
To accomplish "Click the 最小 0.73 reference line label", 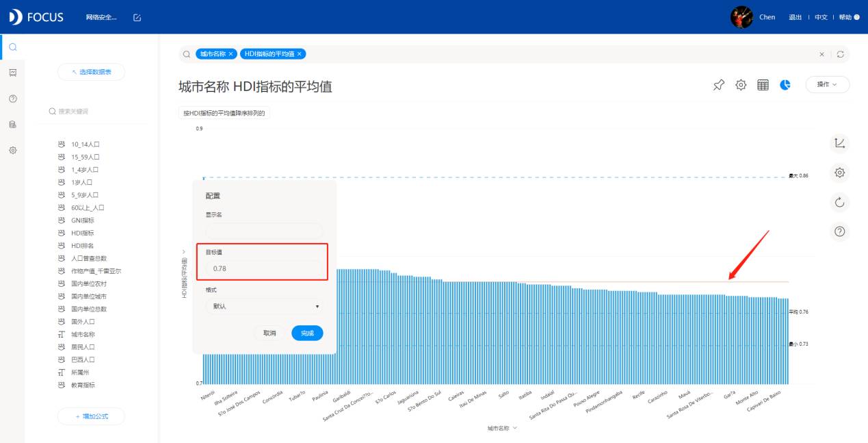I will coord(799,344).
